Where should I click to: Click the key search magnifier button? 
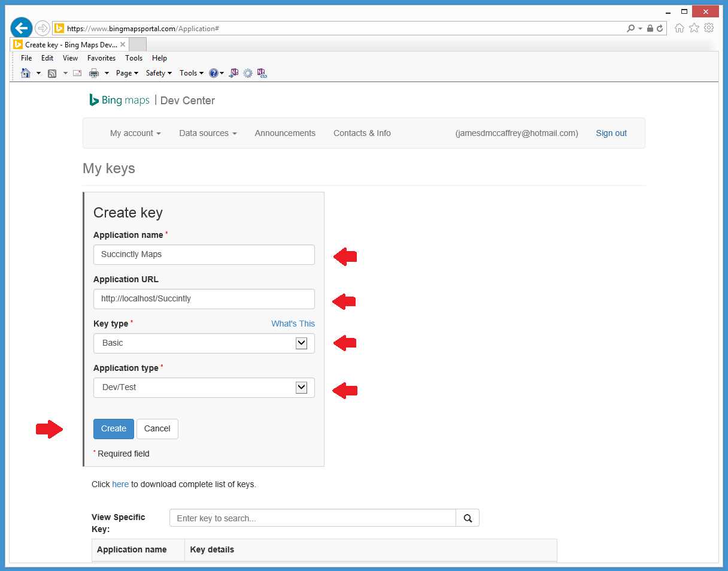point(468,518)
